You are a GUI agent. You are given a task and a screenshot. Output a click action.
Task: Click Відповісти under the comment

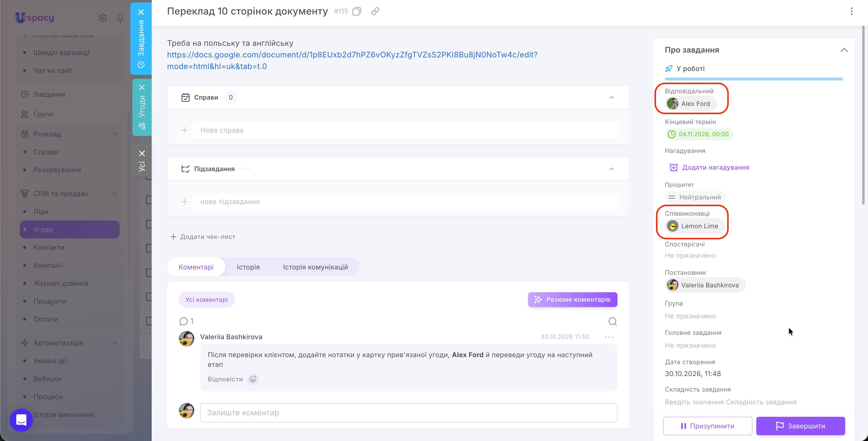click(x=225, y=379)
